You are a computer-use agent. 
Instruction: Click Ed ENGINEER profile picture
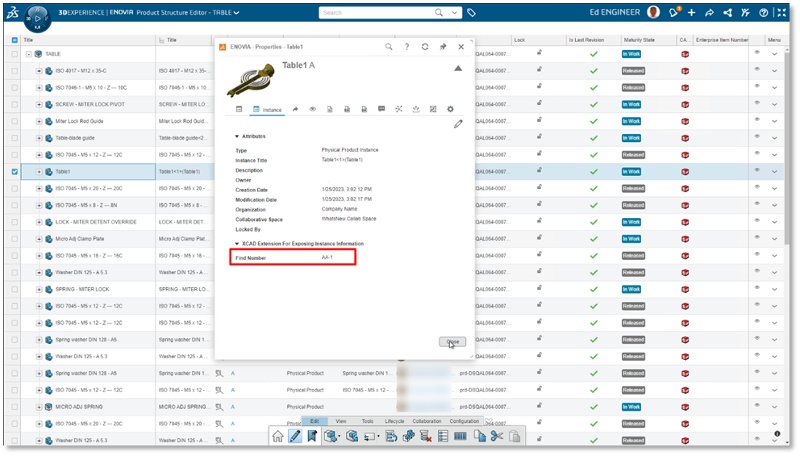654,12
